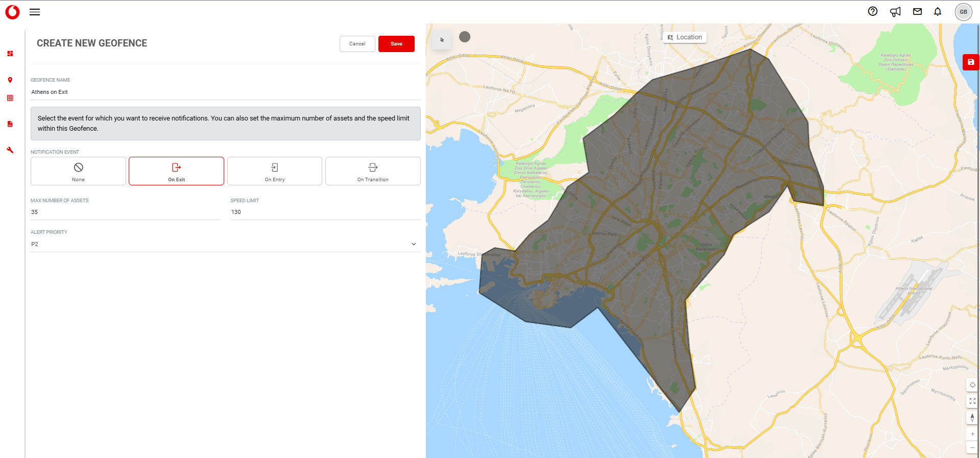Open the help question mark icon
This screenshot has height=458, width=980.
(872, 12)
